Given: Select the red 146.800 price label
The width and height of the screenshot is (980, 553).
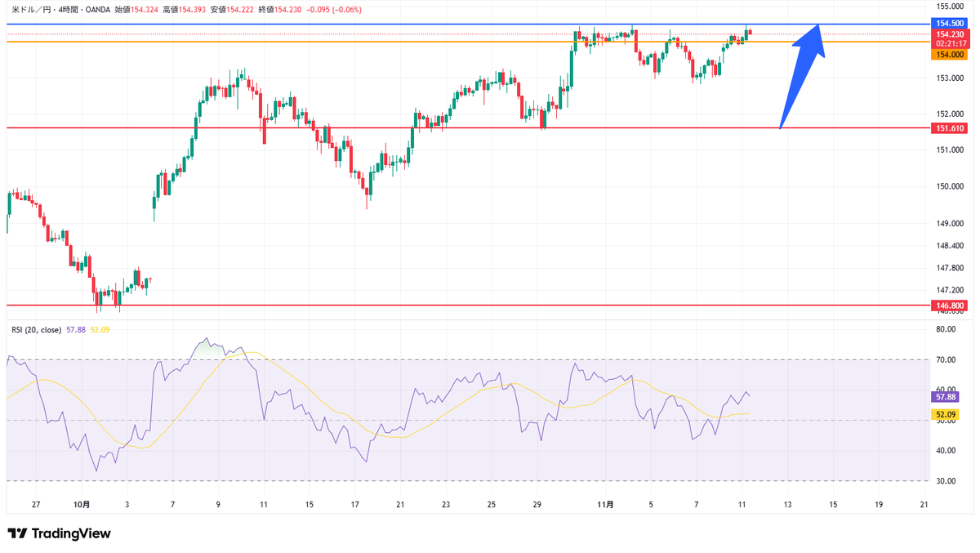Looking at the screenshot, I should (947, 305).
